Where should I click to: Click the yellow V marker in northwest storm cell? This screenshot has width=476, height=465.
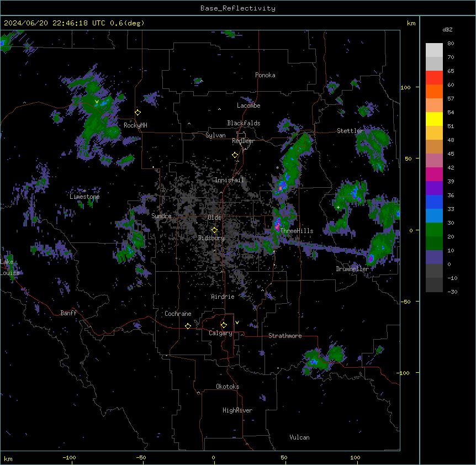coord(97,102)
